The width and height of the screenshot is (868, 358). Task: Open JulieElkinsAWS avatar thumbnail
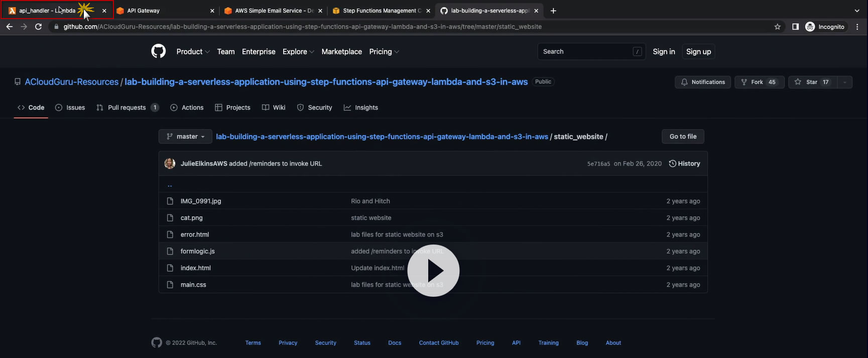[170, 164]
